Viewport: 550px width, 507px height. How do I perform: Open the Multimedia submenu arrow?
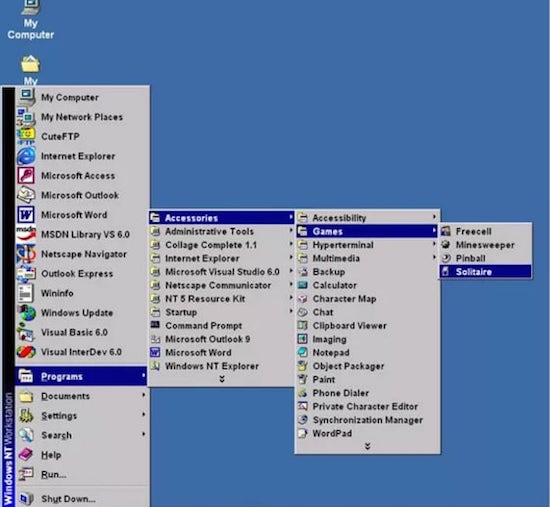tap(434, 258)
